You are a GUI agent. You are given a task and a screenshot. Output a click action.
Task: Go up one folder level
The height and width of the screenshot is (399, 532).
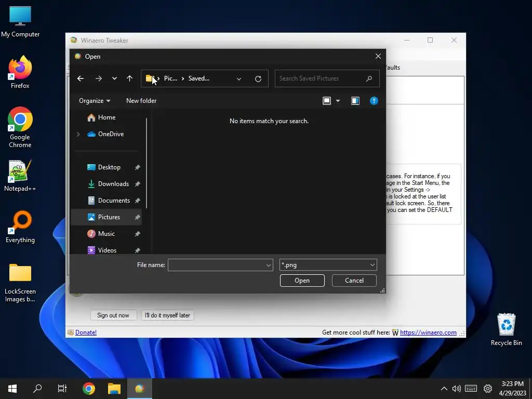[129, 79]
